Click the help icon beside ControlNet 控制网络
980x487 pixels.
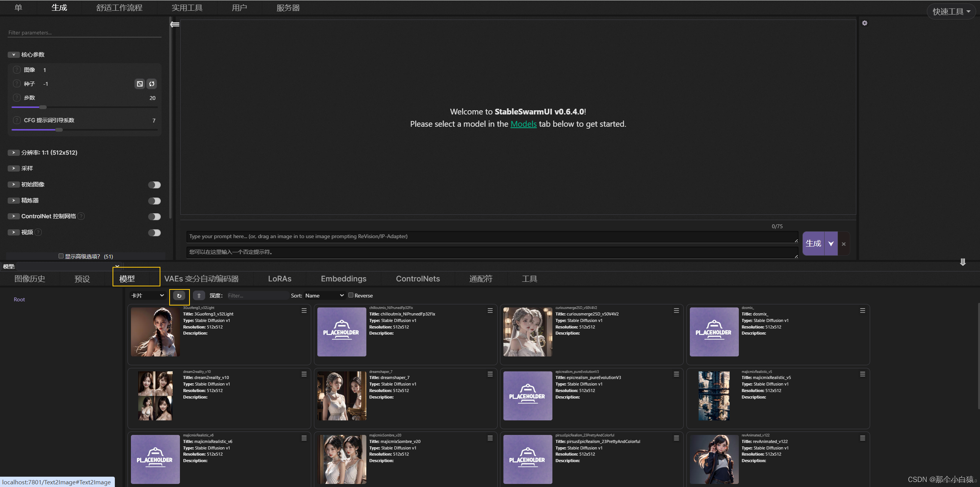[81, 216]
